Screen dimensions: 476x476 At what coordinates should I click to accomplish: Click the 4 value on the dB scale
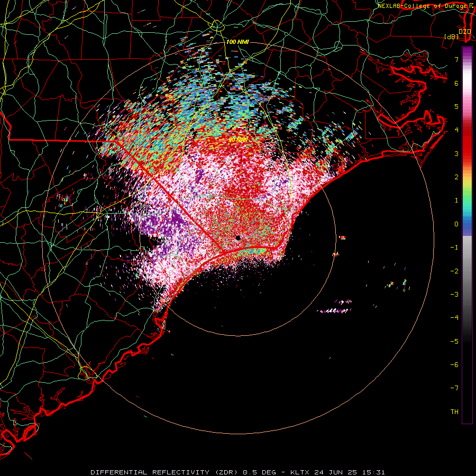pyautogui.click(x=456, y=130)
